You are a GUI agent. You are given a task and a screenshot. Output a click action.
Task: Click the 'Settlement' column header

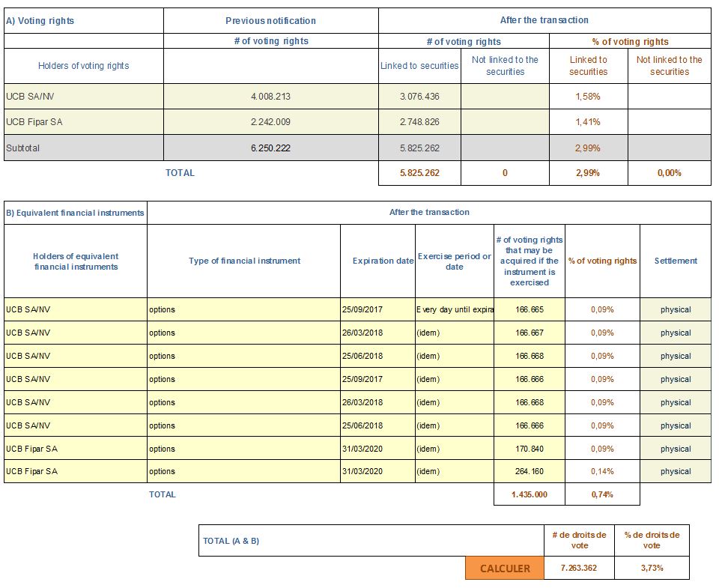coord(676,261)
